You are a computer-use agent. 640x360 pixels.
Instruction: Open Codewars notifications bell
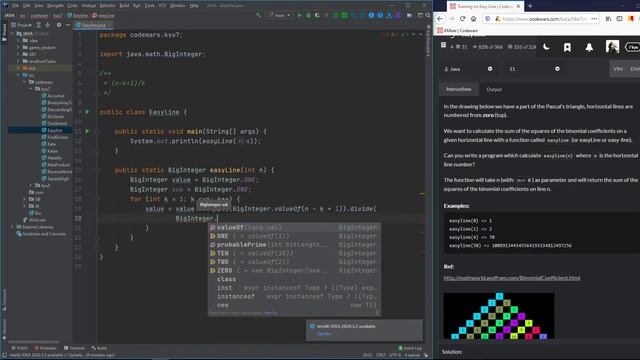[589, 47]
